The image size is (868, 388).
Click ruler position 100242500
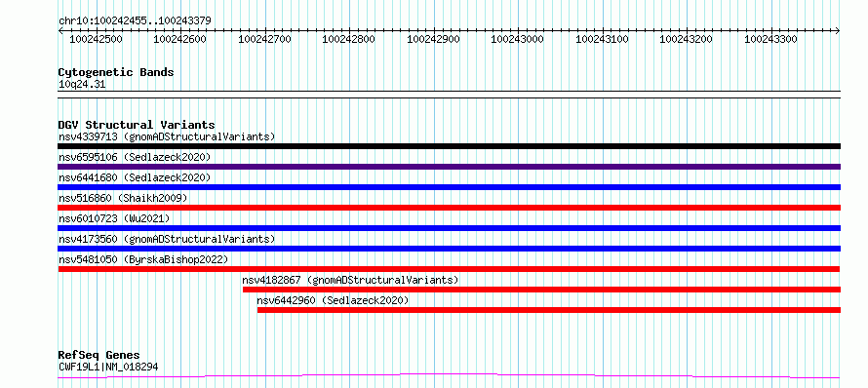coord(96,39)
